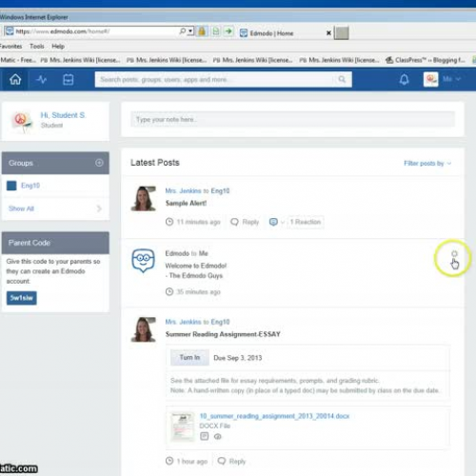Open the Filter posts by dropdown
Image resolution: width=476 pixels, height=476 pixels.
coord(427,163)
